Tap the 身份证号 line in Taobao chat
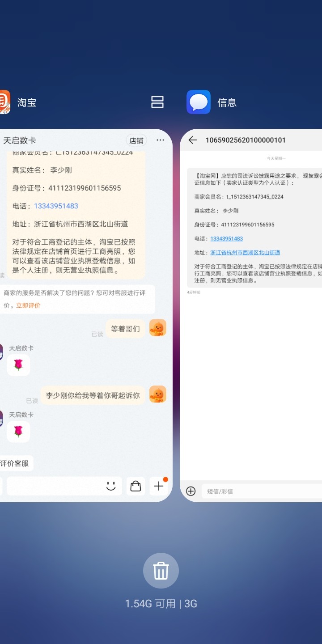Screen dimensions: 322x644 pyautogui.click(x=67, y=188)
